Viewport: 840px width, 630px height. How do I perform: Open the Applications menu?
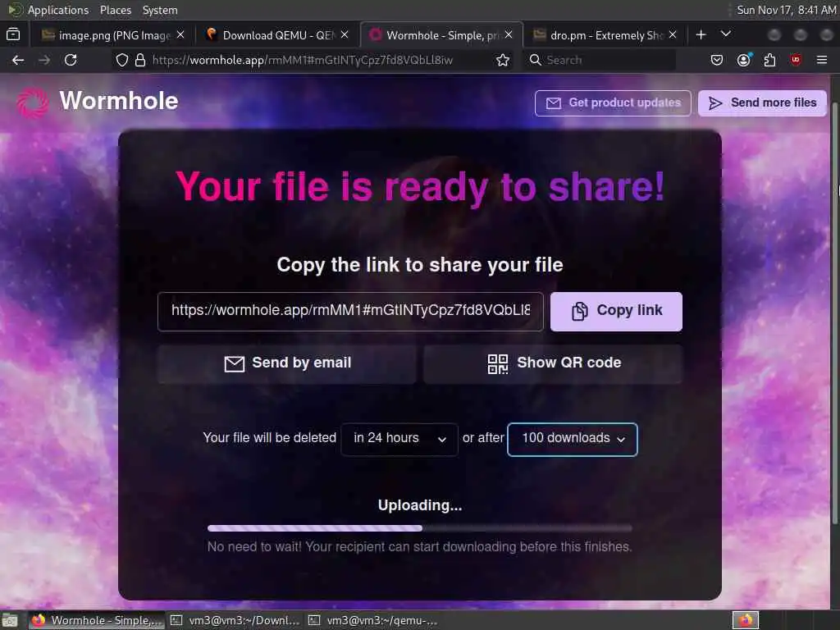pyautogui.click(x=58, y=10)
